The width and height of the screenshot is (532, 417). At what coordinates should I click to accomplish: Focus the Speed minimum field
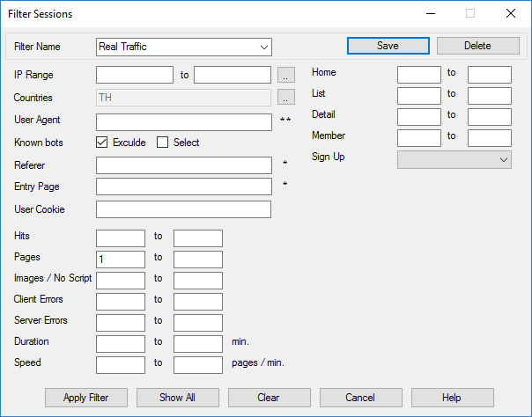click(121, 365)
